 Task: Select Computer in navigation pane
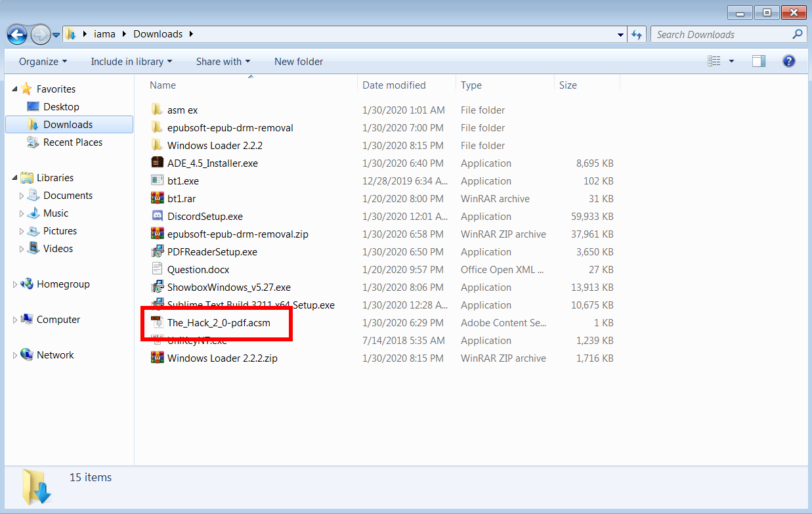point(58,319)
